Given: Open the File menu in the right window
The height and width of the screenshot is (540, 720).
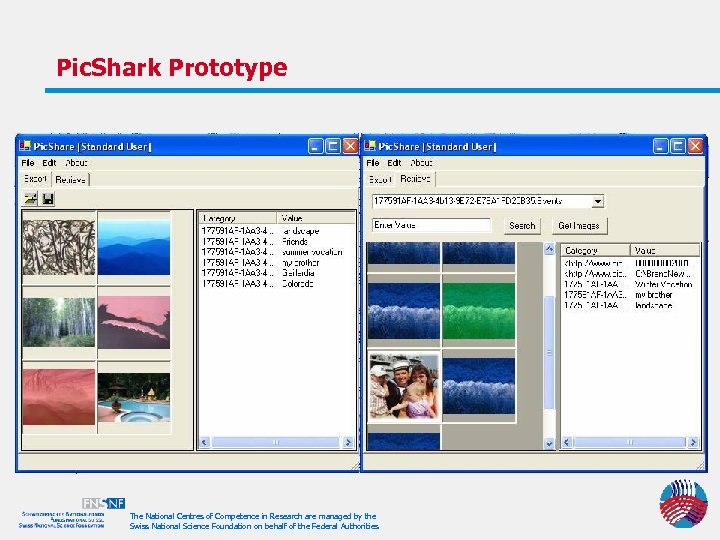Looking at the screenshot, I should 372,163.
